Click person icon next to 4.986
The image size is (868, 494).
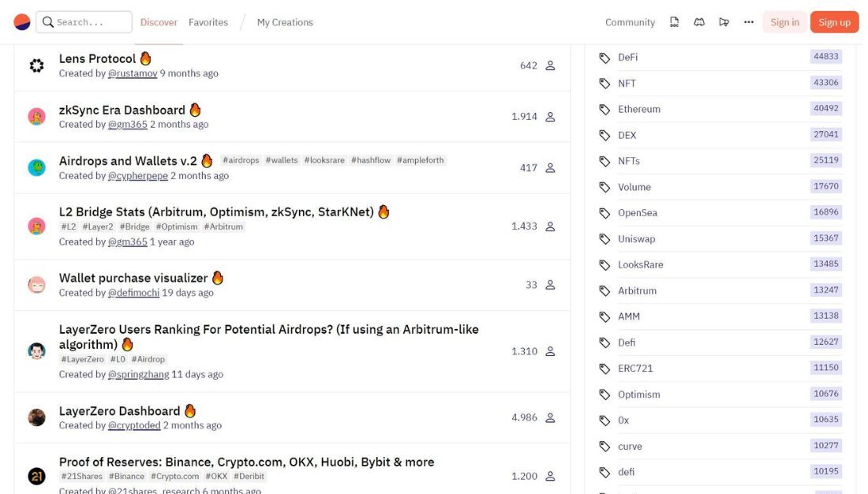click(550, 417)
